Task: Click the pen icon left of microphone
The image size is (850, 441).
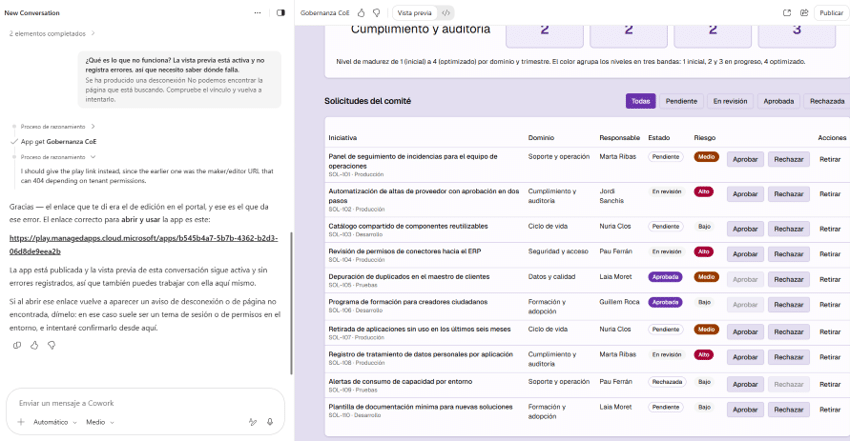Action: [253, 422]
